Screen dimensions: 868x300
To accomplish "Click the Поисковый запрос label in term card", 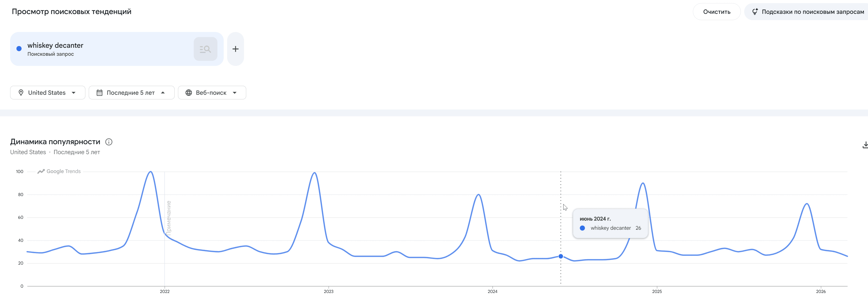I will pos(51,54).
